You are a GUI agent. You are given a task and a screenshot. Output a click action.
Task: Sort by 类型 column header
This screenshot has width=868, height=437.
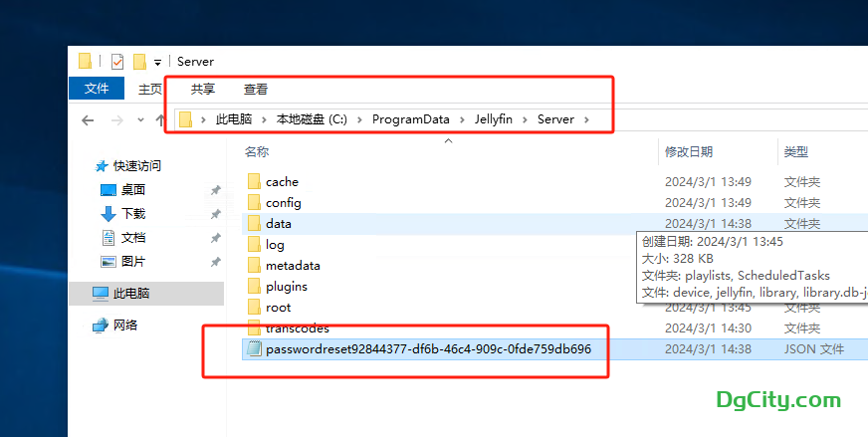click(x=796, y=151)
